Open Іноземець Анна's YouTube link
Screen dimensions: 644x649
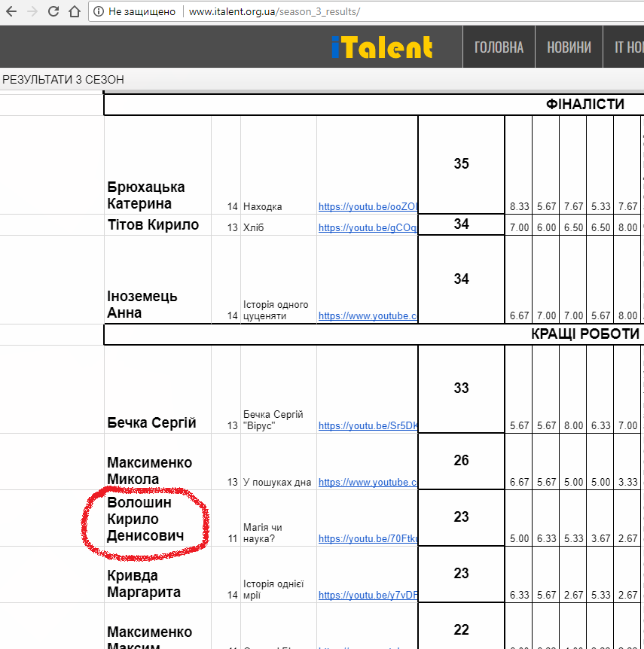[x=368, y=316]
